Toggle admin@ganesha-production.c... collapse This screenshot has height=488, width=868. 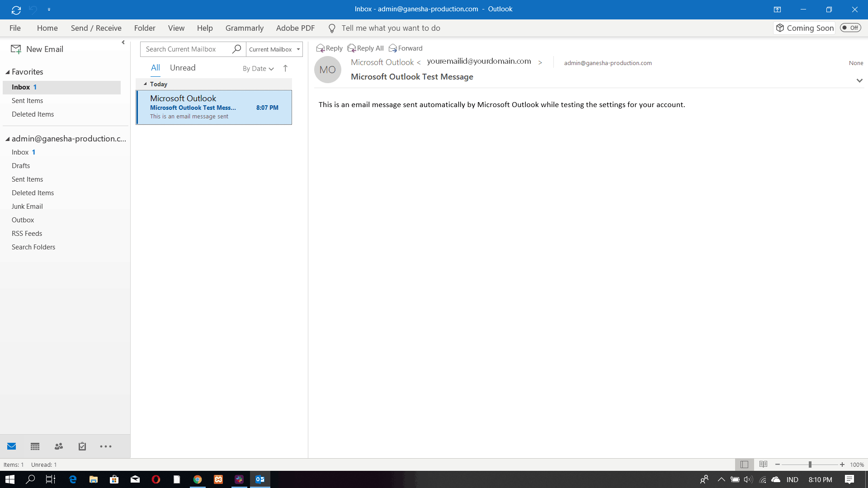tap(7, 138)
